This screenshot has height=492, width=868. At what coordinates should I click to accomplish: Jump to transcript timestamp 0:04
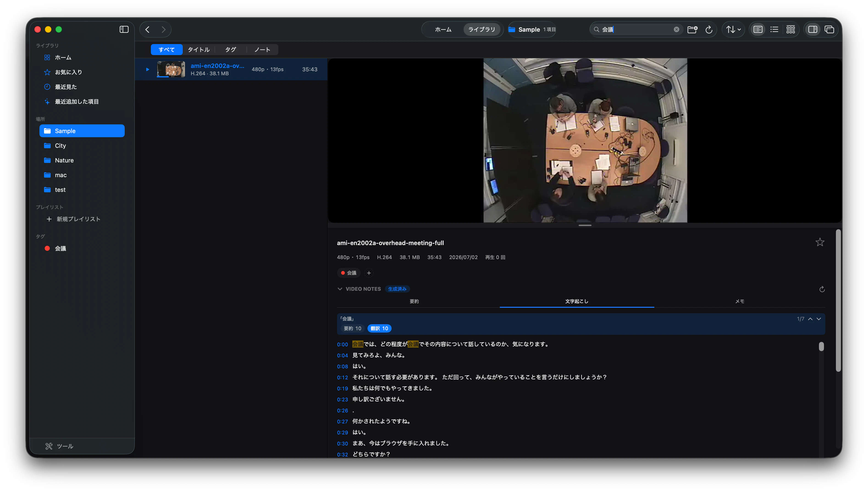click(x=342, y=355)
